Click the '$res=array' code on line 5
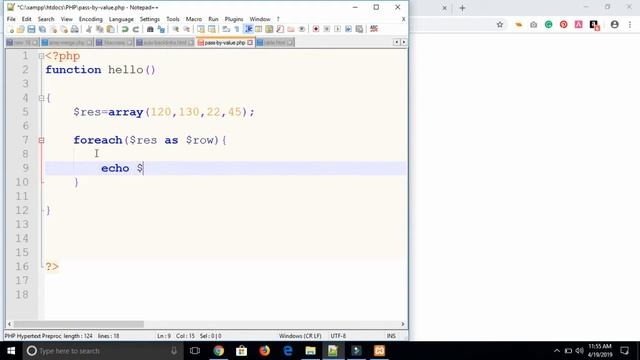Screen dimensions: 640x360 pyautogui.click(x=108, y=112)
